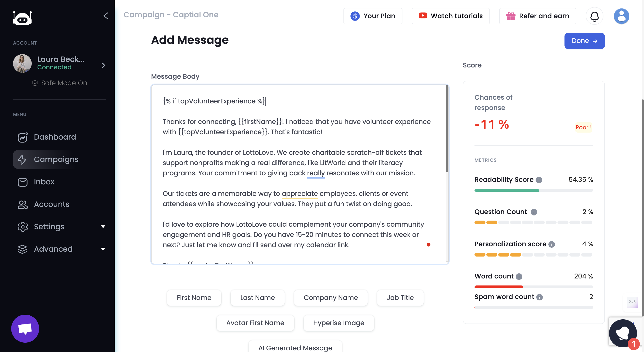Show Readability Score info tooltip icon

coord(539,180)
